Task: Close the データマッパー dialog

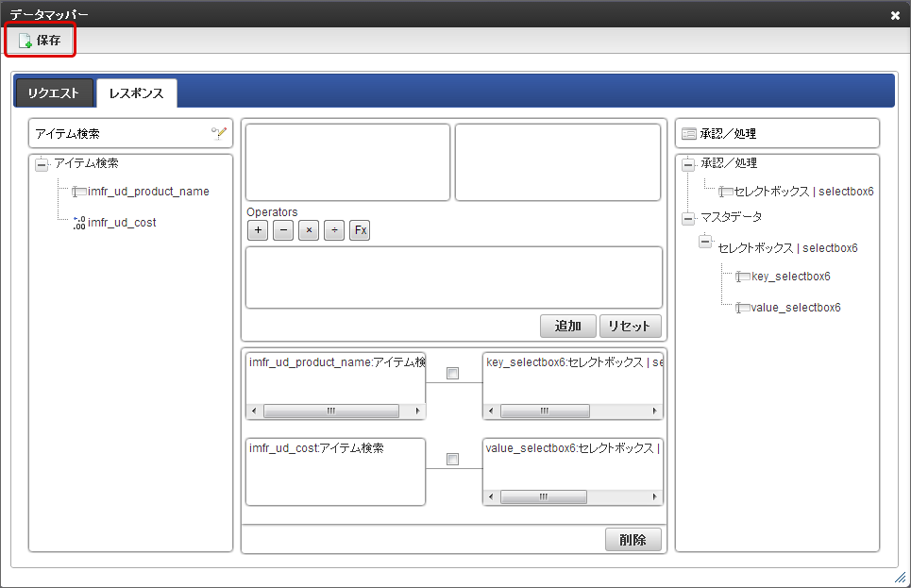Action: coord(895,16)
